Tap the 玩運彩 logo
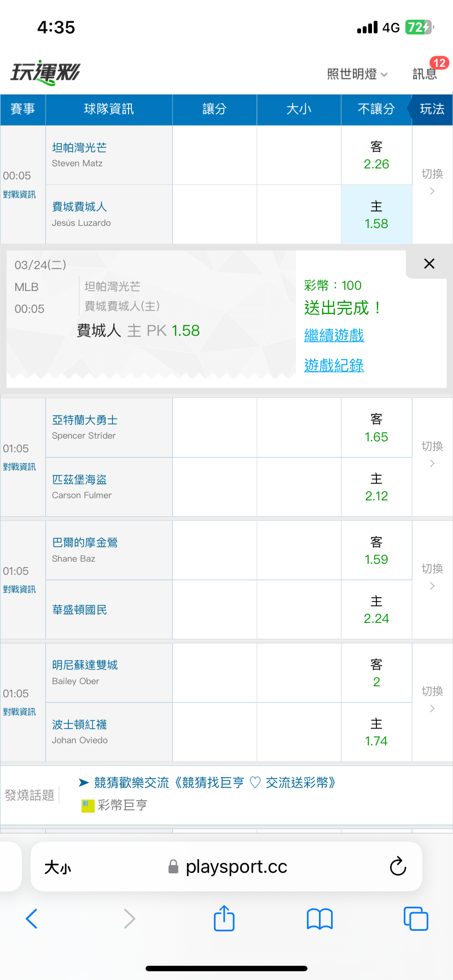This screenshot has height=980, width=453. pos(45,72)
